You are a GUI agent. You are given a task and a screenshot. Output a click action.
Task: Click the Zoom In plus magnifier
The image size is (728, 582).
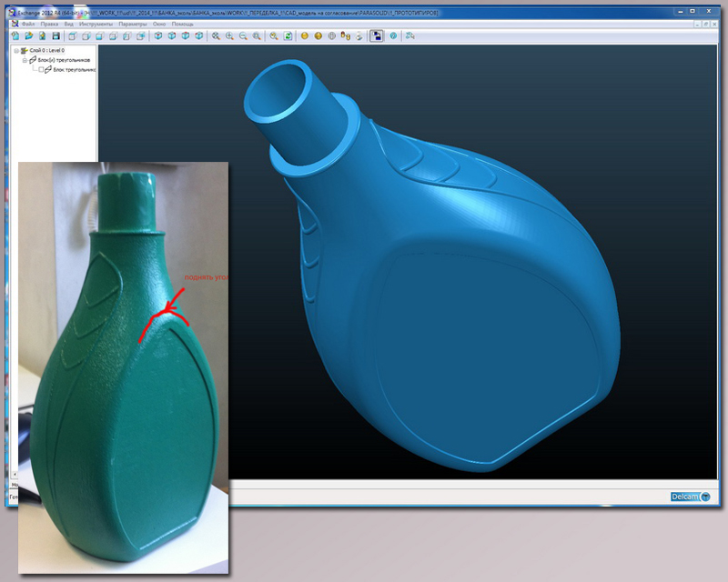coord(229,35)
